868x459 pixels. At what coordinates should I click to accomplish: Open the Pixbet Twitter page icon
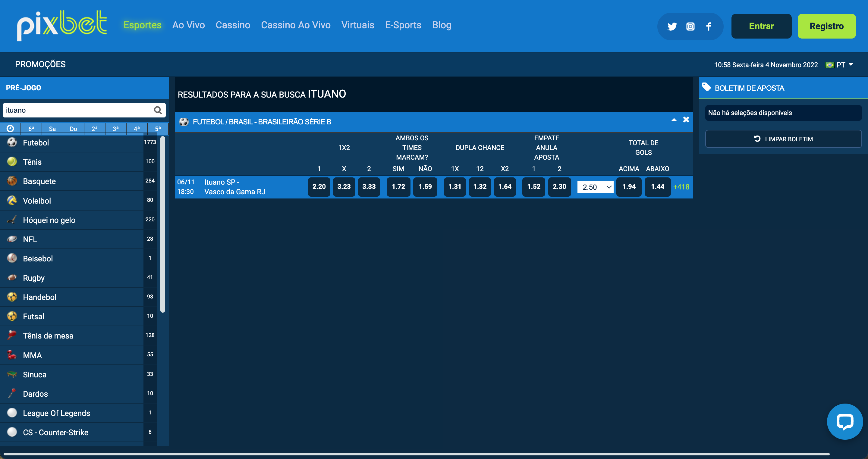[672, 26]
